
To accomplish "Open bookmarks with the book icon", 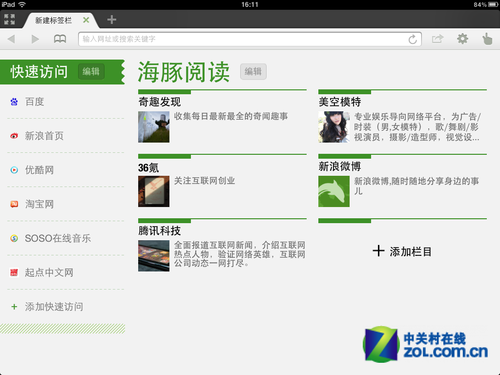I will [x=60, y=39].
